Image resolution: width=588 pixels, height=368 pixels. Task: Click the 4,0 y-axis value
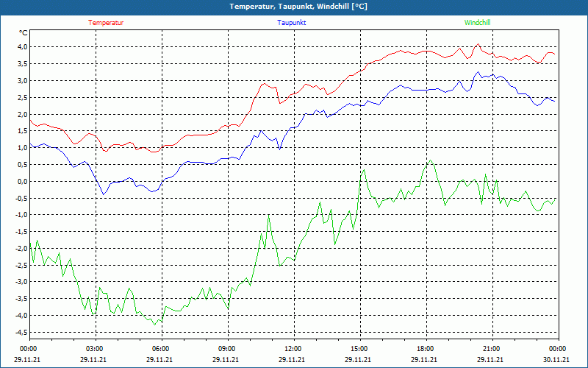coord(23,47)
